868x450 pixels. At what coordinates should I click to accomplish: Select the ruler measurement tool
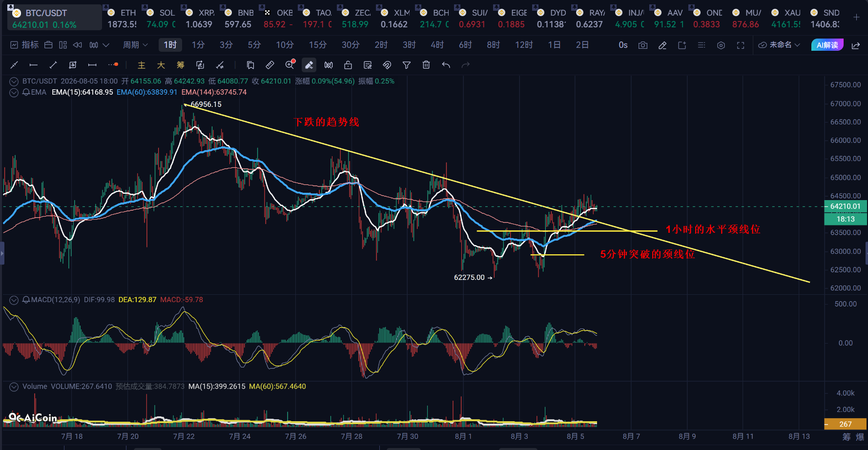(270, 65)
